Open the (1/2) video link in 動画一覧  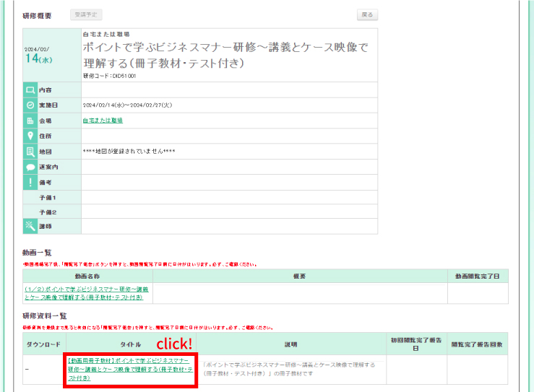84,292
